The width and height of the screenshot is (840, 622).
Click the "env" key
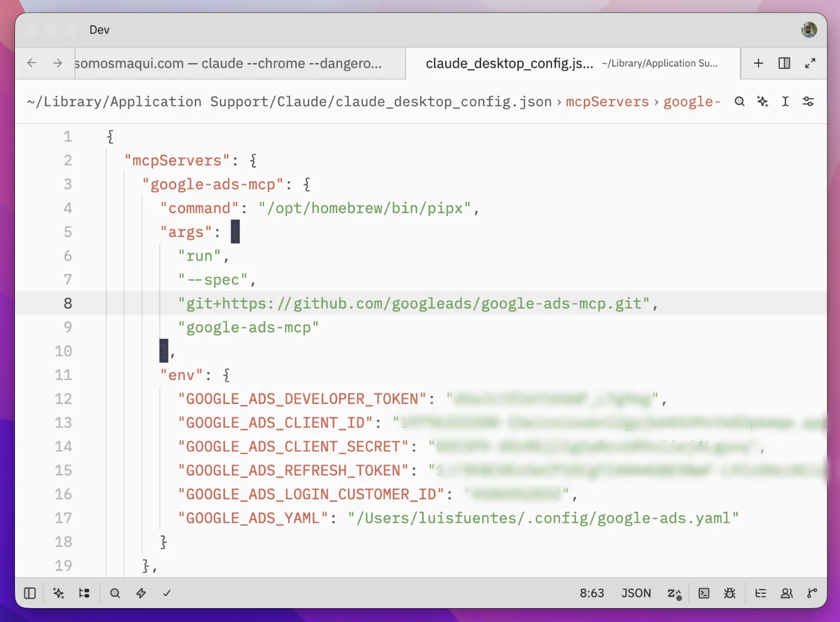tap(182, 375)
